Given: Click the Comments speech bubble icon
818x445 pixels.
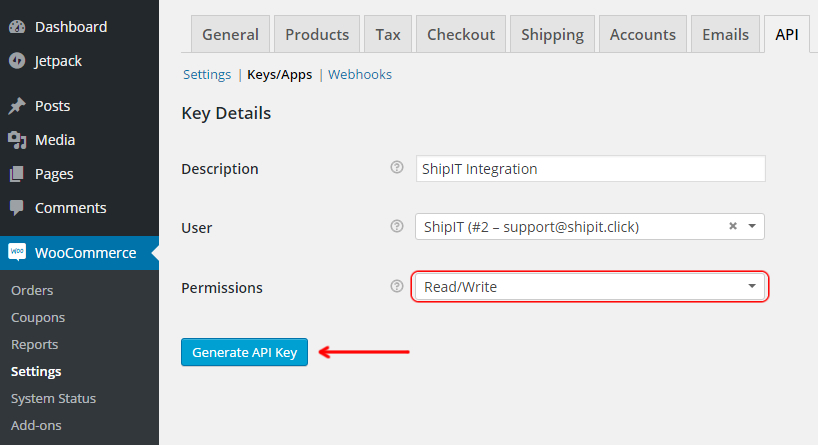Looking at the screenshot, I should click(x=17, y=208).
